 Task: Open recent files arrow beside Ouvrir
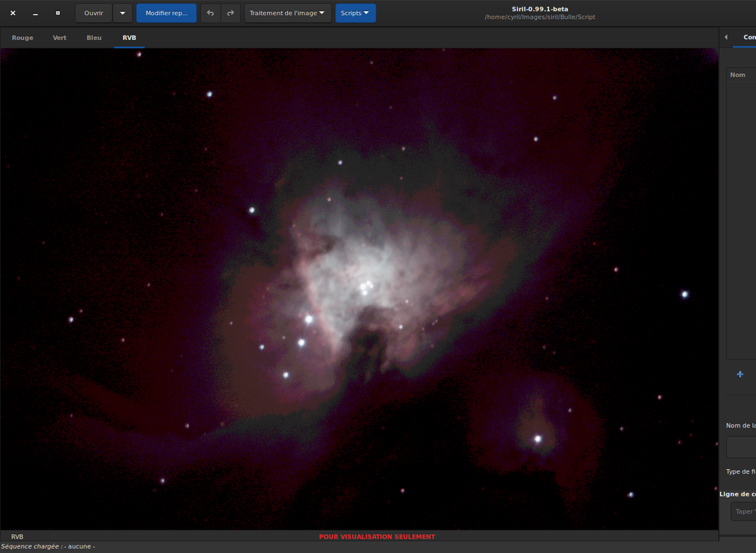click(x=122, y=13)
